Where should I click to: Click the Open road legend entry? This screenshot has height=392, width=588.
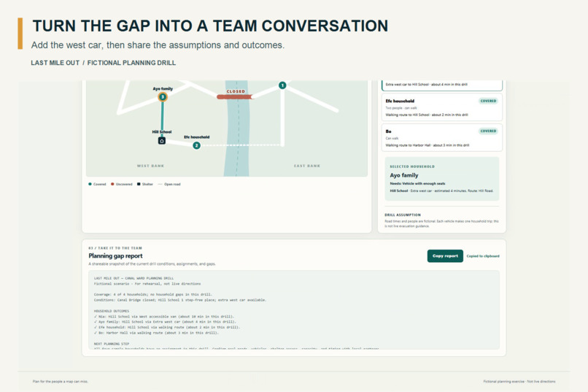169,184
